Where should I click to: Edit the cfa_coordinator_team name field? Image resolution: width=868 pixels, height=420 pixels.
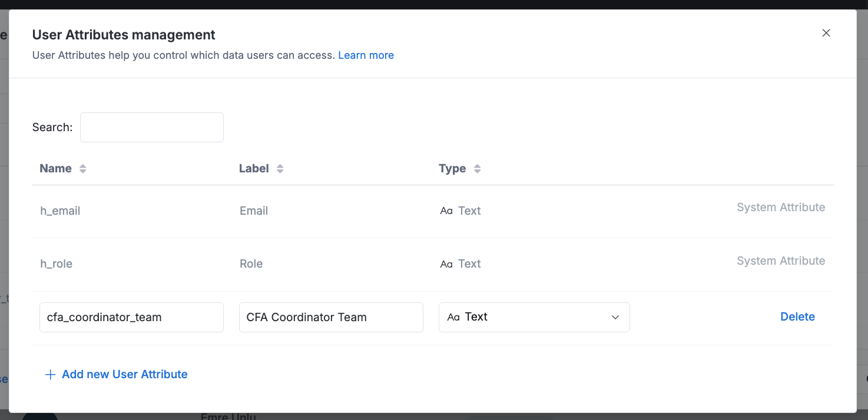(131, 317)
